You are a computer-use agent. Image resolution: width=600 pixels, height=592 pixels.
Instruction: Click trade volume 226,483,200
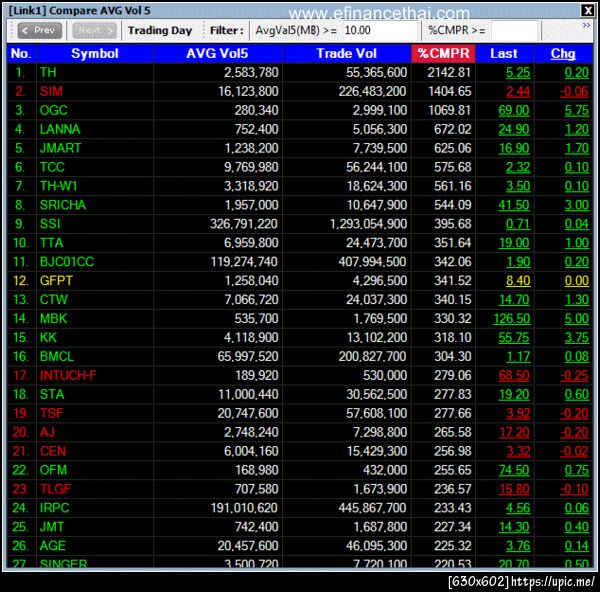tap(373, 91)
